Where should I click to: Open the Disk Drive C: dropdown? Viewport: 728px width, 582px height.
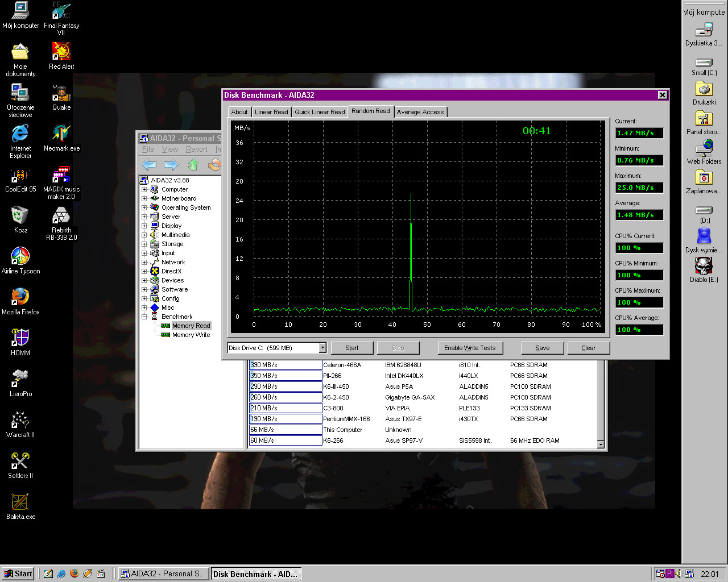pyautogui.click(x=322, y=348)
